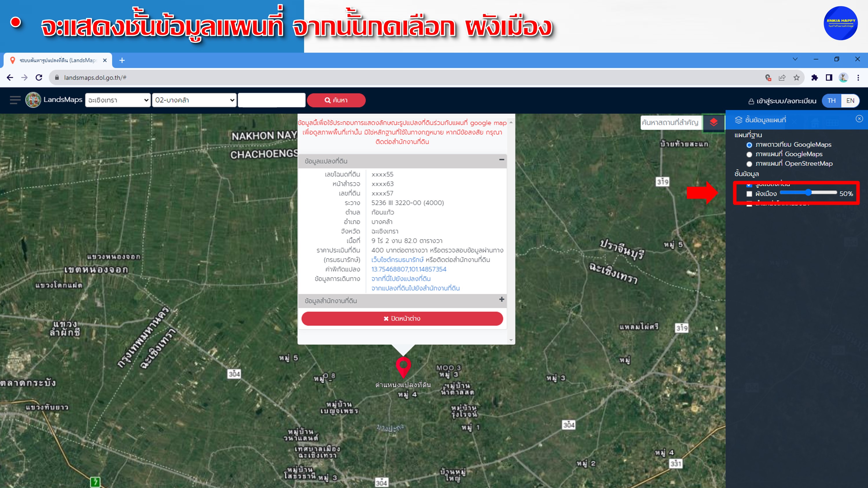
Task: Click the ค้นหา search button
Action: coord(336,100)
